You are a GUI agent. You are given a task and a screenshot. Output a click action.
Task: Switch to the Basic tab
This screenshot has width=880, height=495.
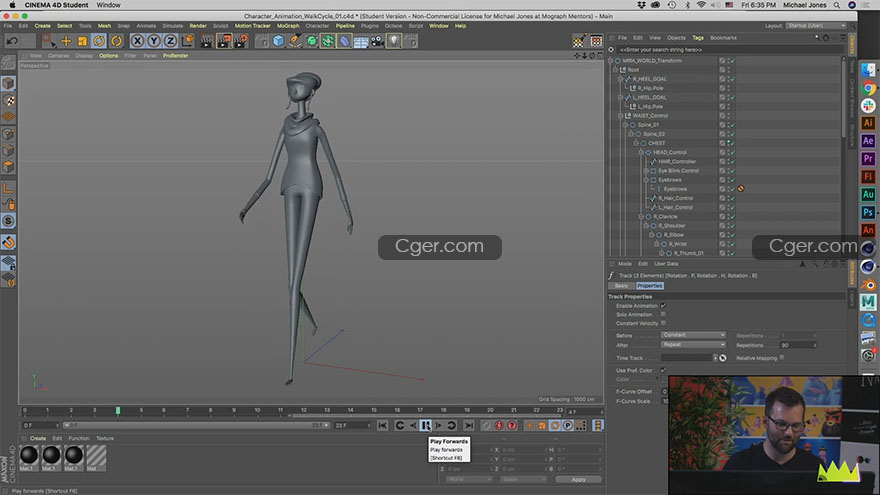coord(621,286)
